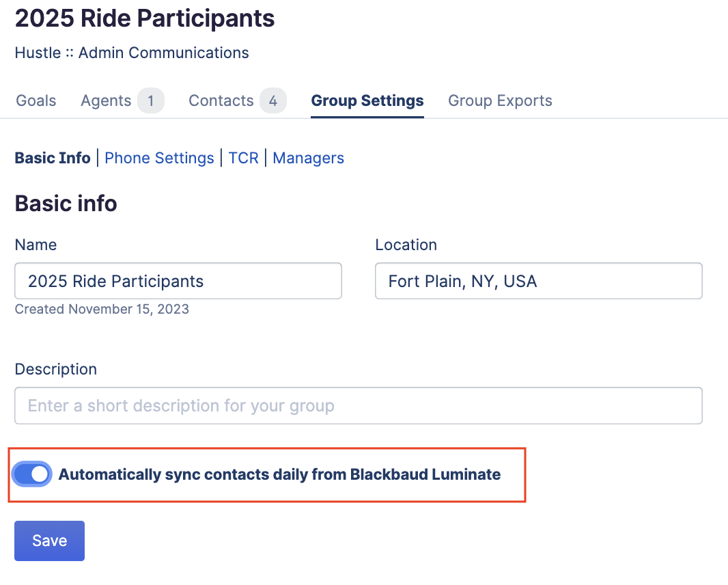Click the 2025 Ride Participants page title
Image resolution: width=728 pixels, height=585 pixels.
click(x=144, y=18)
